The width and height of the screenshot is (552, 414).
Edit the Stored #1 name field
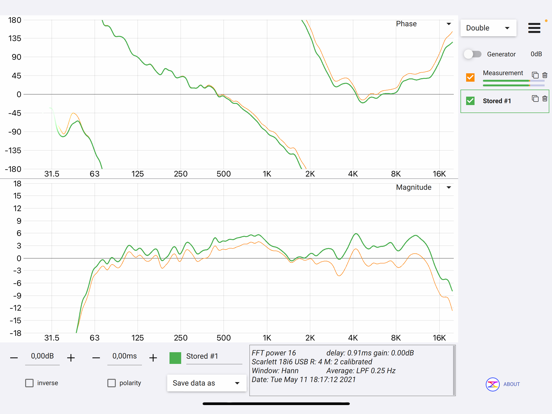[214, 357]
